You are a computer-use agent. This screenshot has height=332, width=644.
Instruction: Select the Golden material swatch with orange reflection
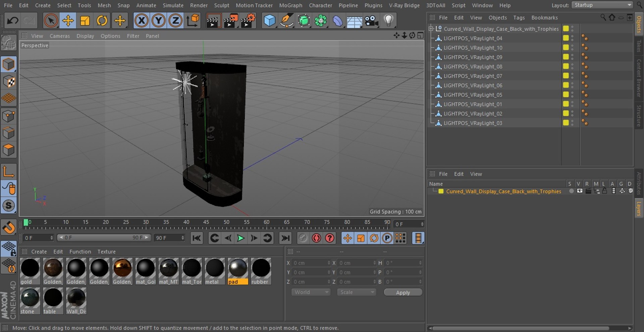tap(122, 268)
